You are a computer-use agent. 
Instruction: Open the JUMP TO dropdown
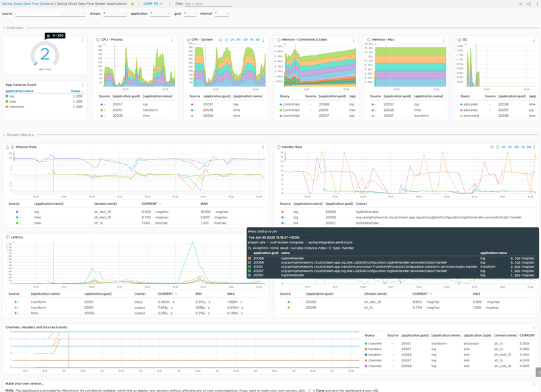click(x=152, y=5)
